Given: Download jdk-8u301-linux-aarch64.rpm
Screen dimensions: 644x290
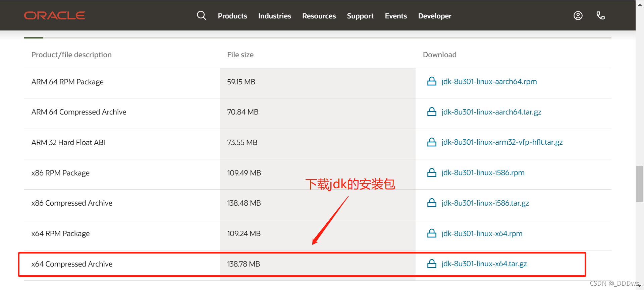Looking at the screenshot, I should point(489,81).
